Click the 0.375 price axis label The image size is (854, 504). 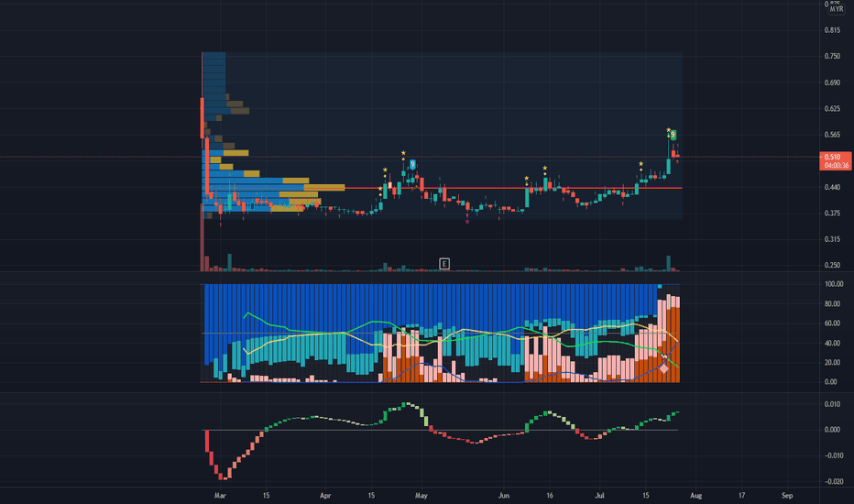(832, 214)
